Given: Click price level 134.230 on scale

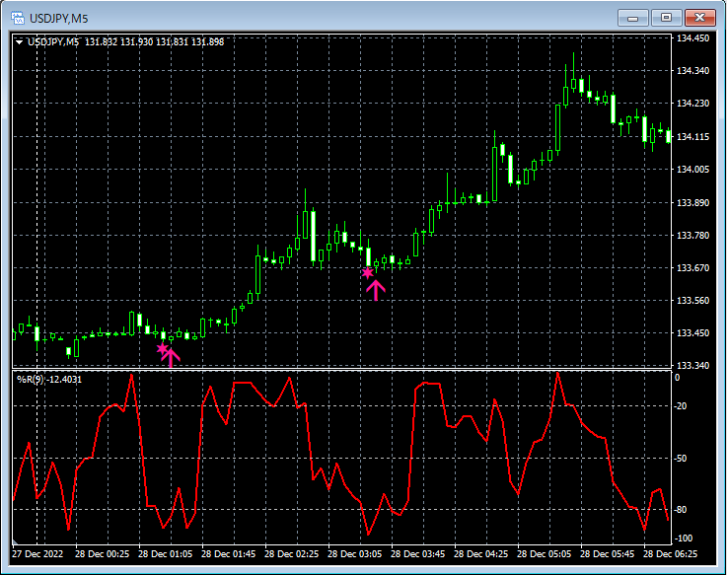Looking at the screenshot, I should coord(693,103).
